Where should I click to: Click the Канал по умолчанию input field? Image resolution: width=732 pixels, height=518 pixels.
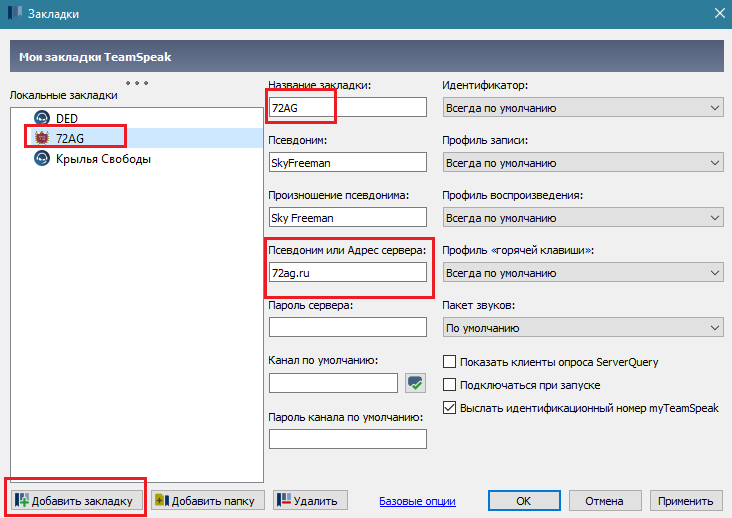[333, 383]
